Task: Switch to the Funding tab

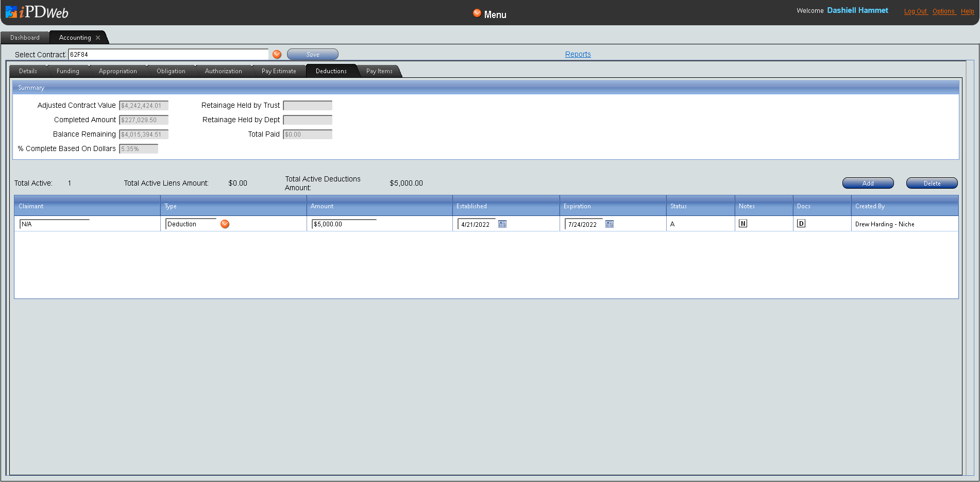Action: 68,71
